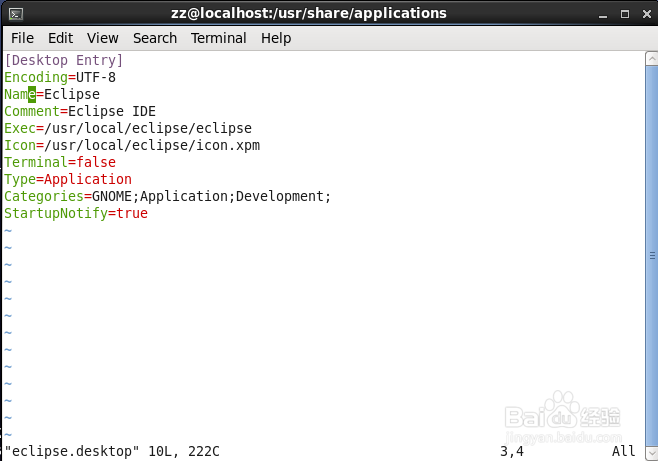
Task: Maximize the terminal window
Action: (625, 14)
